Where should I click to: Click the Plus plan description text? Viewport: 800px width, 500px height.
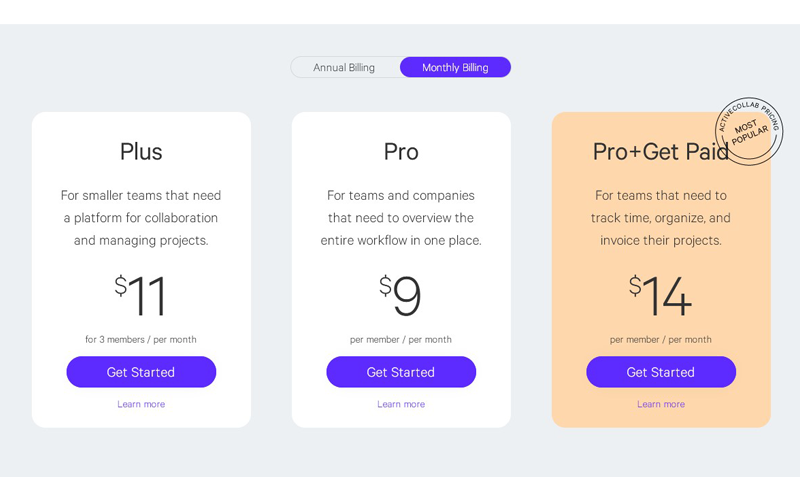(x=141, y=218)
